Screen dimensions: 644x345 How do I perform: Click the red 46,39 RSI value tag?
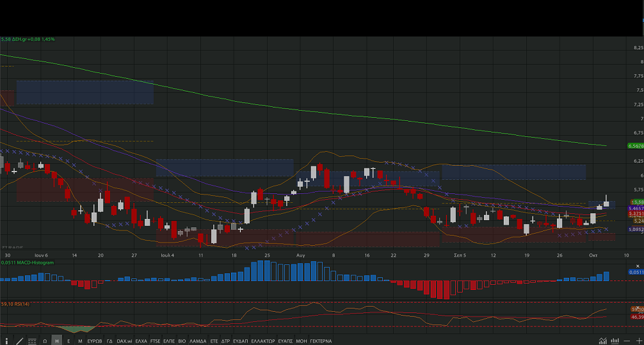[x=637, y=317]
